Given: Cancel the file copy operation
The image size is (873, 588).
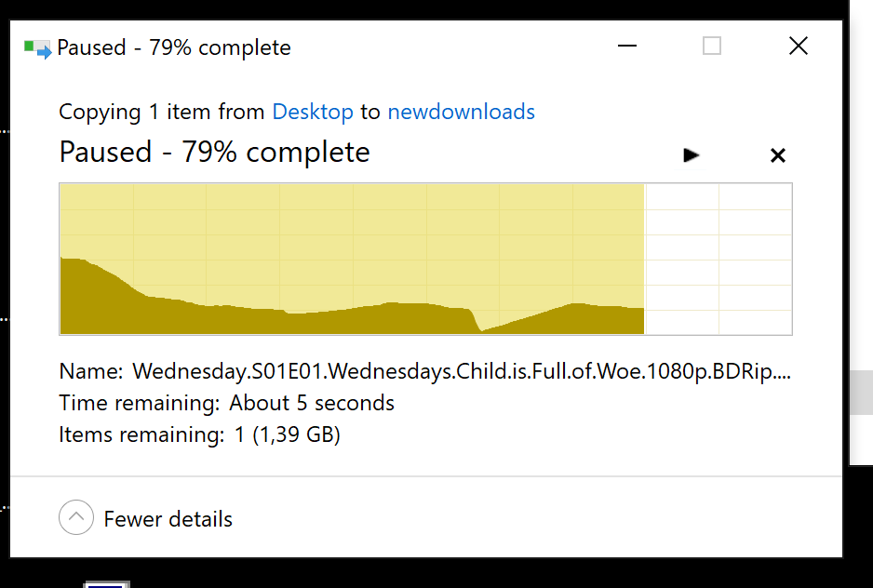Looking at the screenshot, I should tap(778, 155).
